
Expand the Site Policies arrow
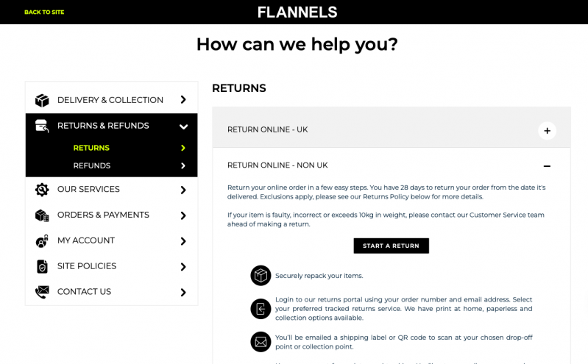[x=183, y=266]
